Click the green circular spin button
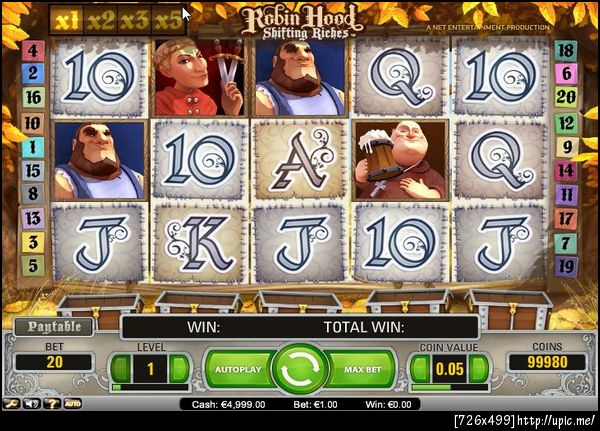600x431 pixels. tap(300, 369)
